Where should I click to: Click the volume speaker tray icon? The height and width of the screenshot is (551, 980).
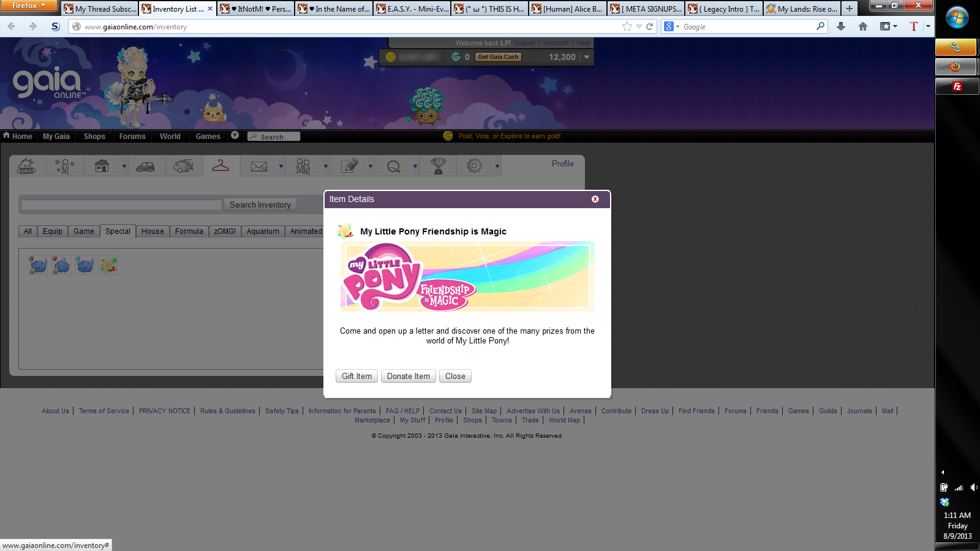(974, 487)
